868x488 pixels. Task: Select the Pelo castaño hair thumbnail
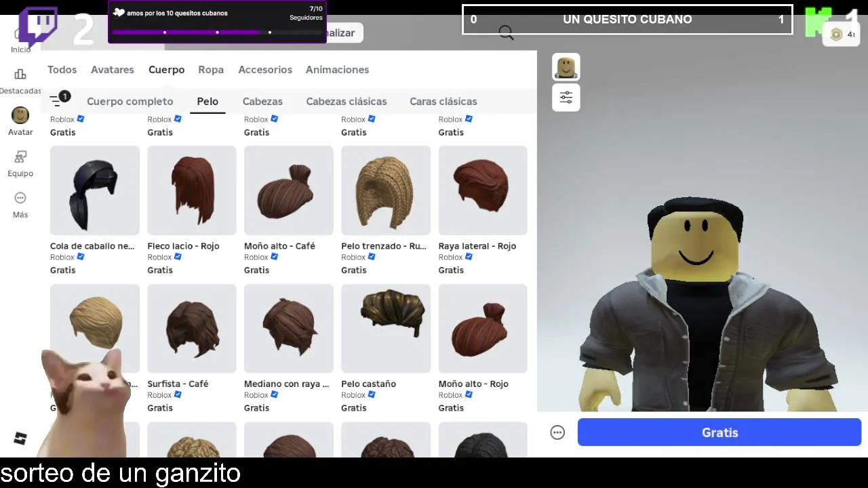coord(386,329)
